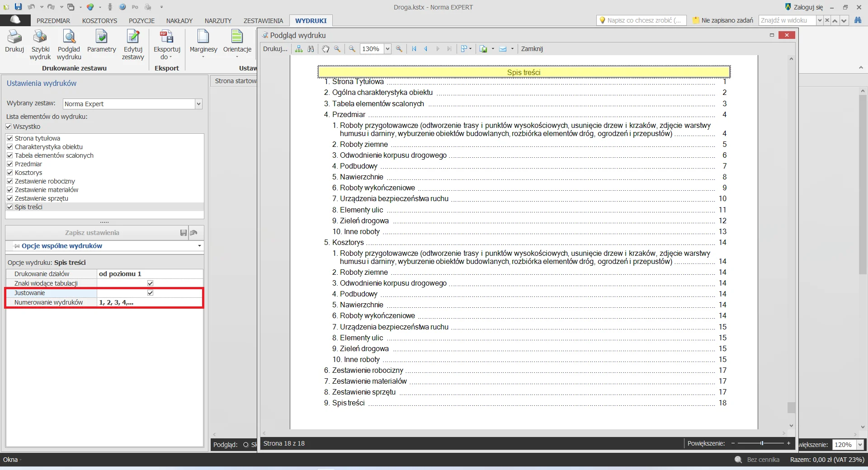Click the binoculars search icon in preview toolbar
The height and width of the screenshot is (470, 868).
[311, 49]
